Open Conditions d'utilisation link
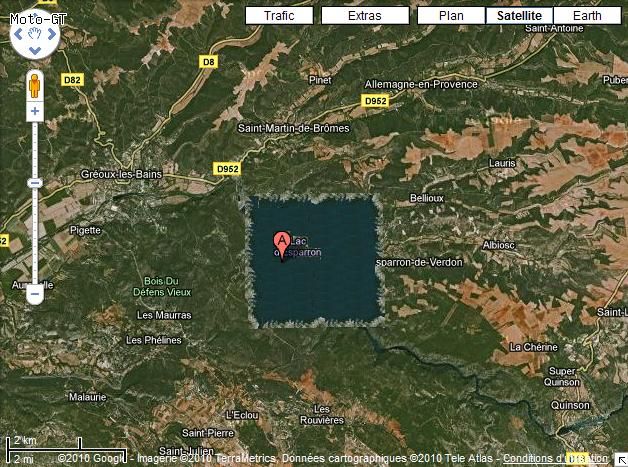The image size is (628, 467). [555, 458]
